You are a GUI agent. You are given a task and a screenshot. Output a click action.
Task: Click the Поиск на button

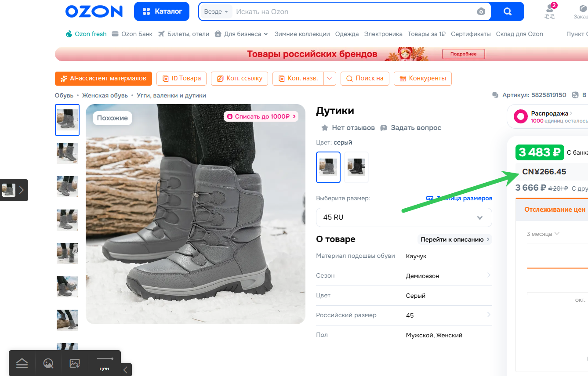pos(365,79)
